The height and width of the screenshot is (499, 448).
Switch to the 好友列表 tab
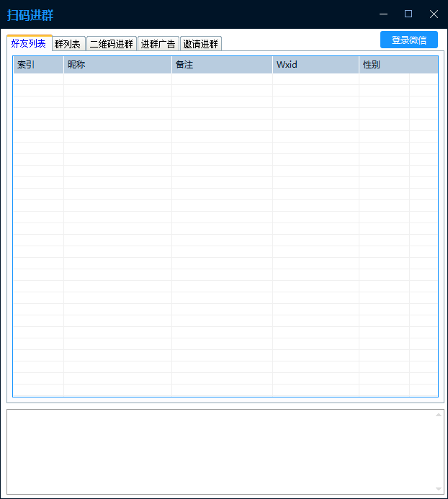coord(30,43)
